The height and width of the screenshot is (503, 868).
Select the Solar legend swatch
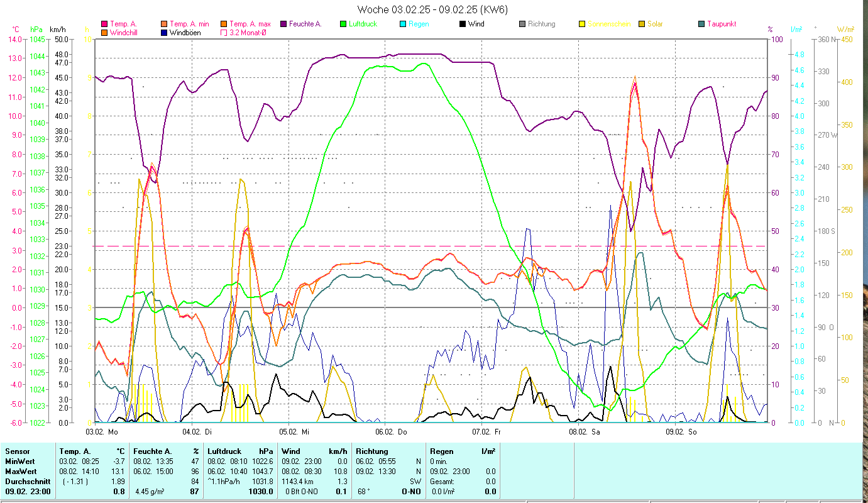tap(642, 24)
